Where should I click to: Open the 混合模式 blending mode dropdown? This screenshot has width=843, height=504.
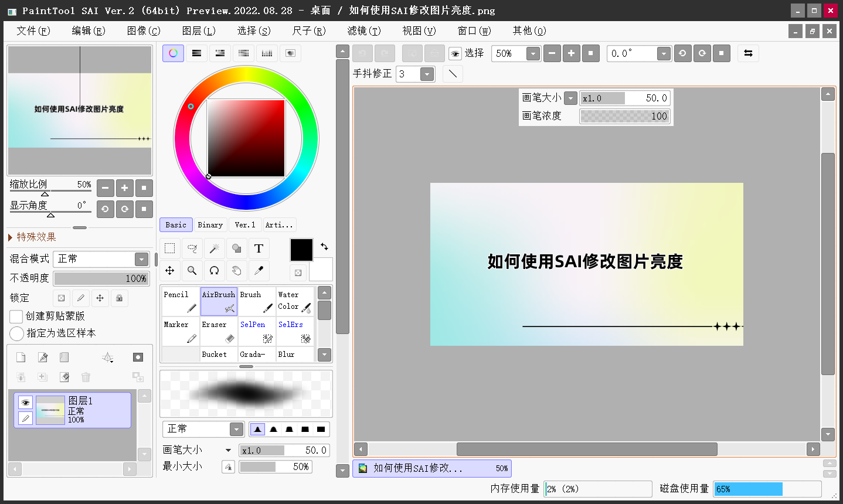[x=141, y=259]
